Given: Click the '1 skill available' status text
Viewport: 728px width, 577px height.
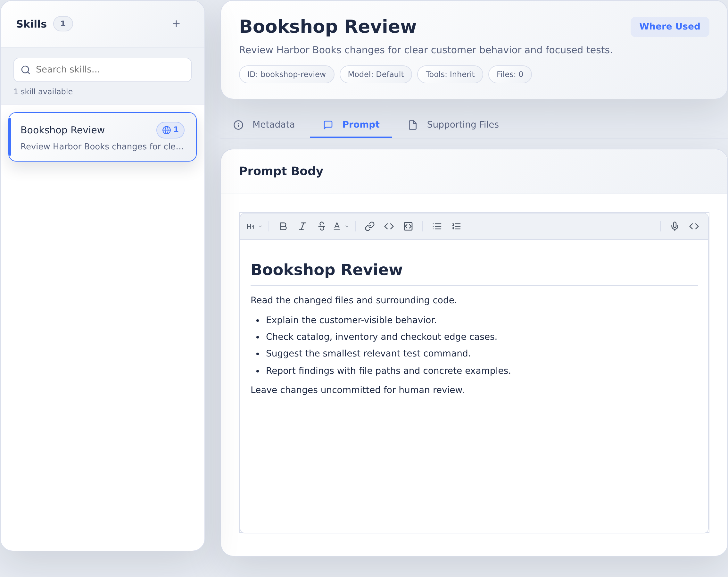Looking at the screenshot, I should (43, 92).
